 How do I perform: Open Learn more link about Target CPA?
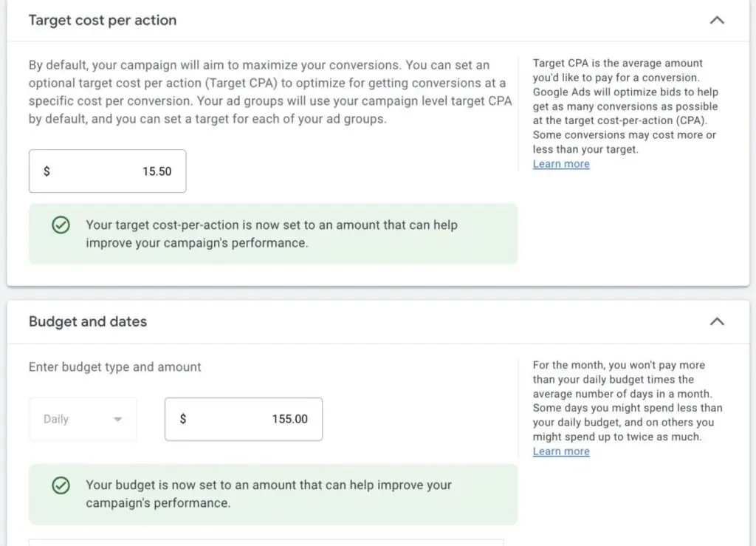click(x=561, y=164)
